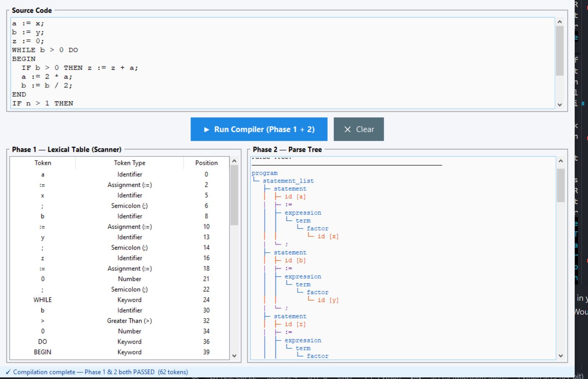
Task: Click the 'program' root in parse tree
Action: [x=265, y=173]
